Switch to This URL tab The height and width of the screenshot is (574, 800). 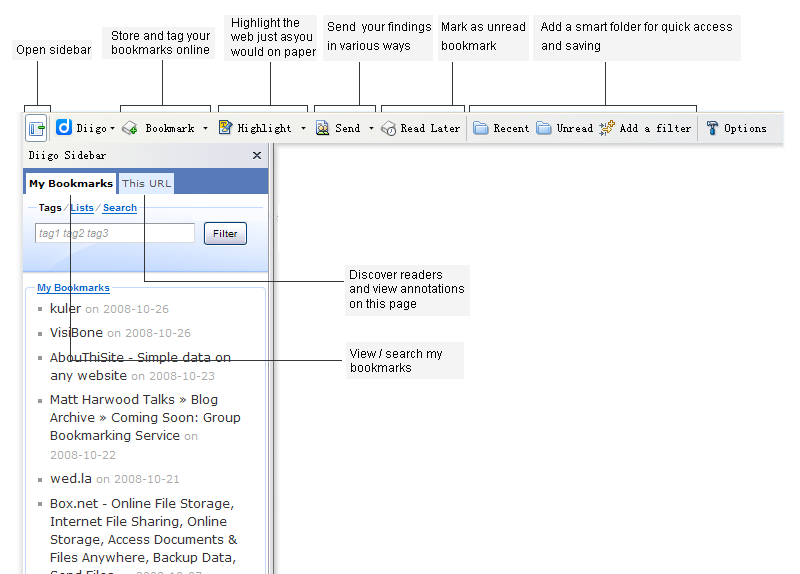pos(147,183)
